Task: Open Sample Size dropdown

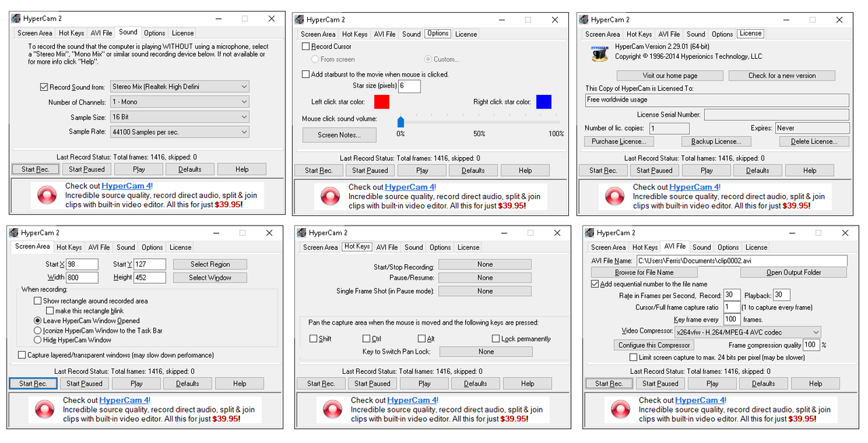Action: tap(180, 117)
